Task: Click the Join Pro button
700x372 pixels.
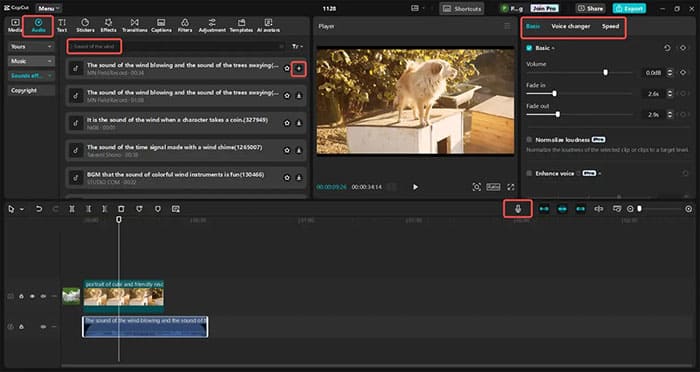Action: (x=544, y=8)
